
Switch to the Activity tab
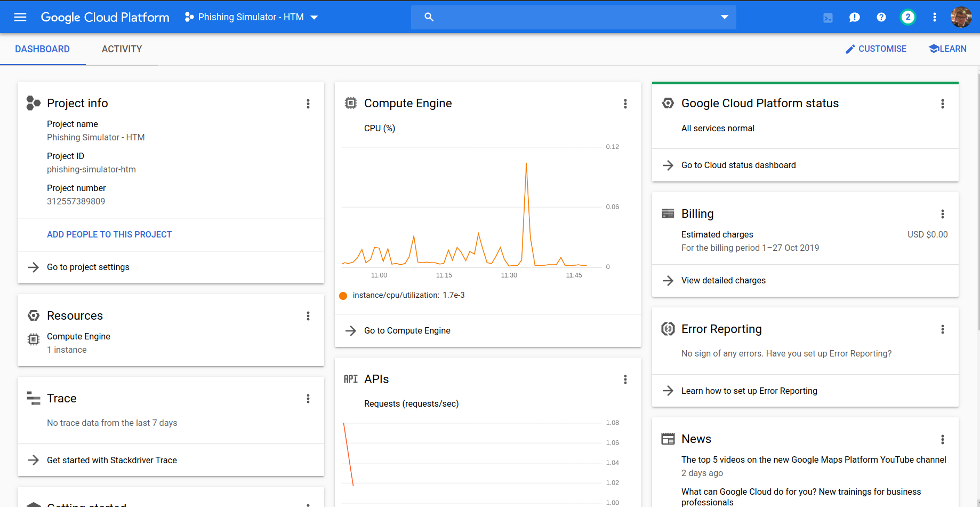click(x=122, y=49)
